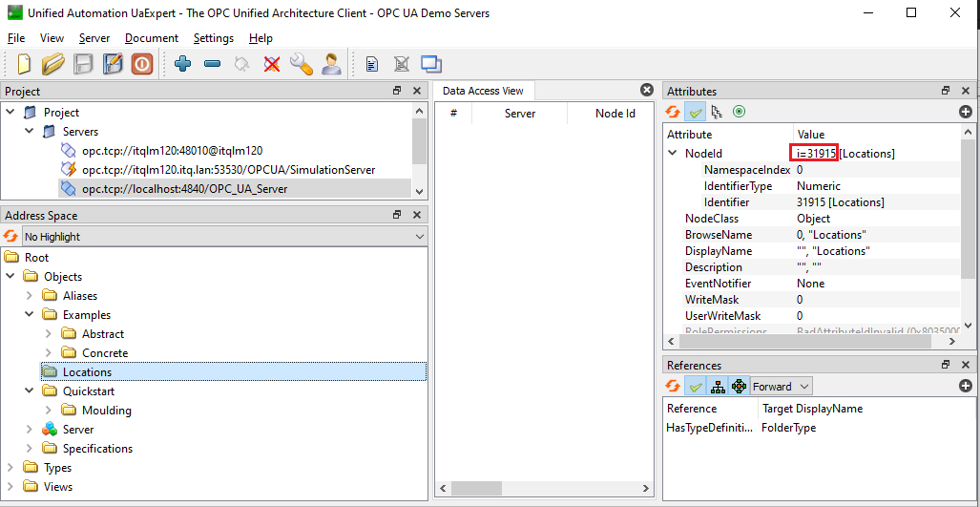The height and width of the screenshot is (507, 980).
Task: Collapse the Servers tree node
Action: (29, 132)
